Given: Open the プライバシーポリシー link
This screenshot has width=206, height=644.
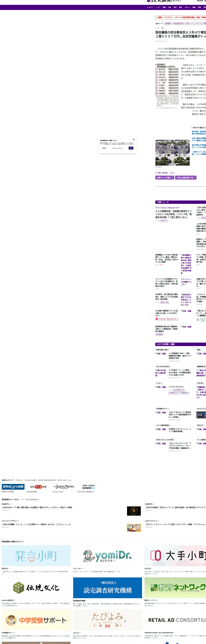Looking at the screenshot, I should pos(117,148).
